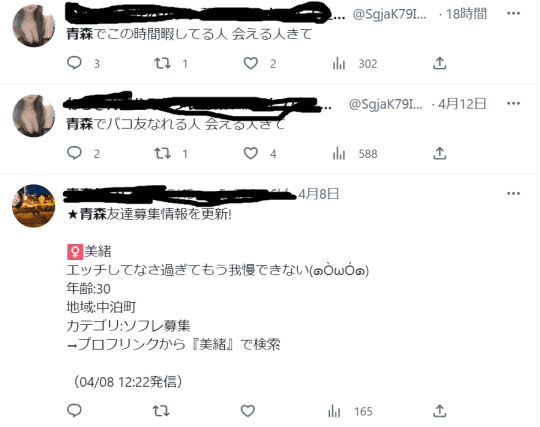
Task: View analytics showing 165 impressions
Action: (350, 412)
